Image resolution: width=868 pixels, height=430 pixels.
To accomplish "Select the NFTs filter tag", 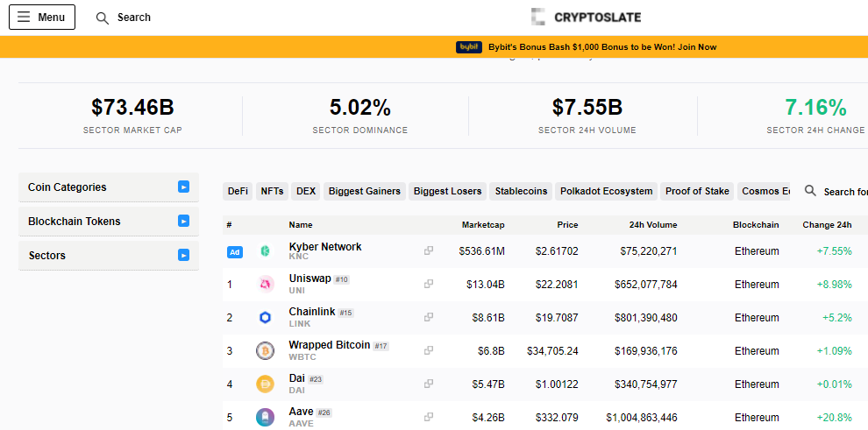I will [x=272, y=191].
